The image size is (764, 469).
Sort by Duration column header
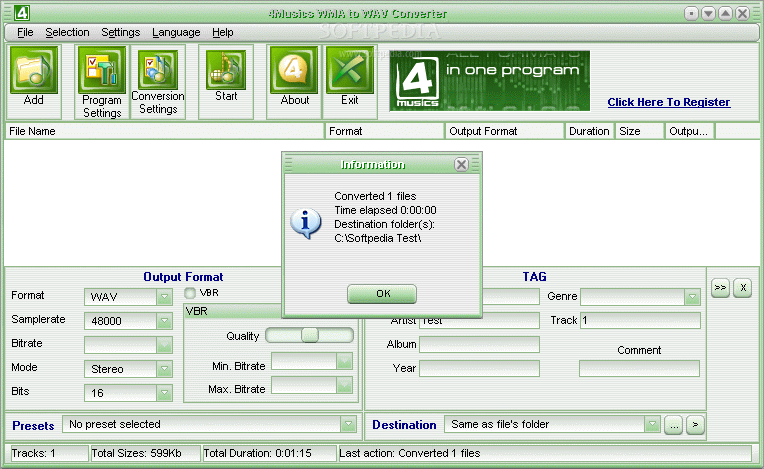coord(590,131)
